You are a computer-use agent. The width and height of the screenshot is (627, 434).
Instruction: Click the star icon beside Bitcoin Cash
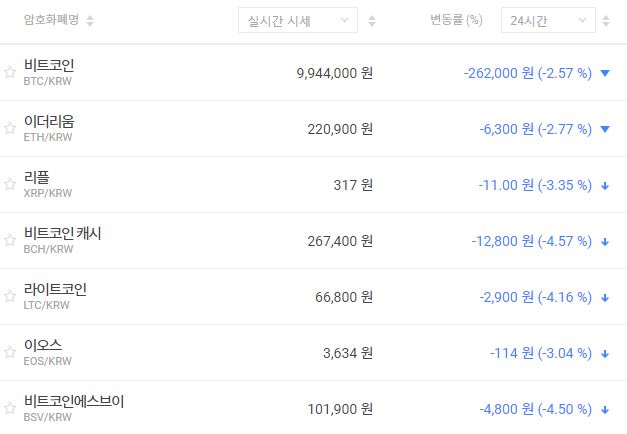coord(10,240)
